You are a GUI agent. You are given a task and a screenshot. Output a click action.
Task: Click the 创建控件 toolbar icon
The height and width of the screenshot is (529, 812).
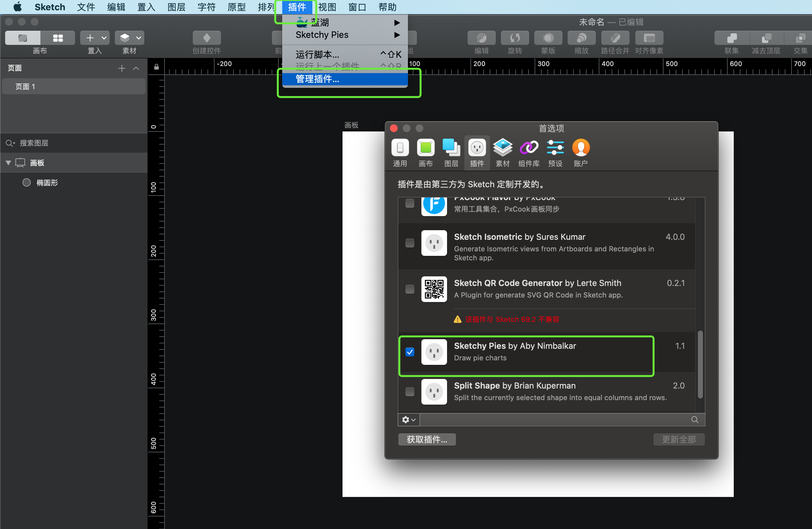[x=207, y=38]
